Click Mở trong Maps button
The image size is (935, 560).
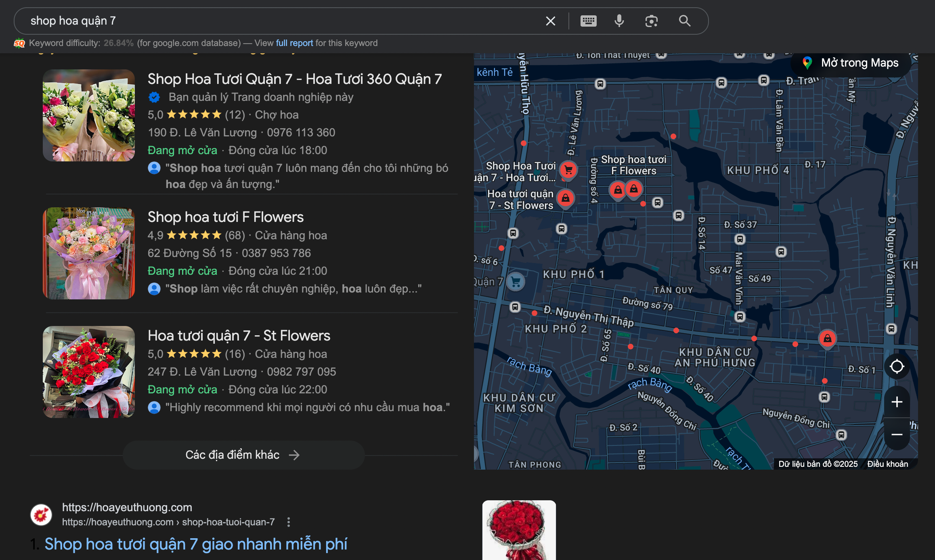tap(851, 63)
